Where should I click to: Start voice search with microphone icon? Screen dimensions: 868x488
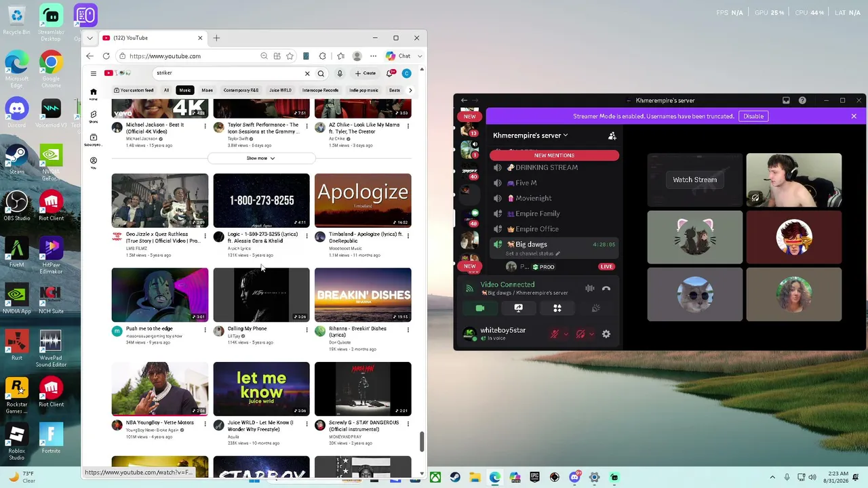pos(340,73)
